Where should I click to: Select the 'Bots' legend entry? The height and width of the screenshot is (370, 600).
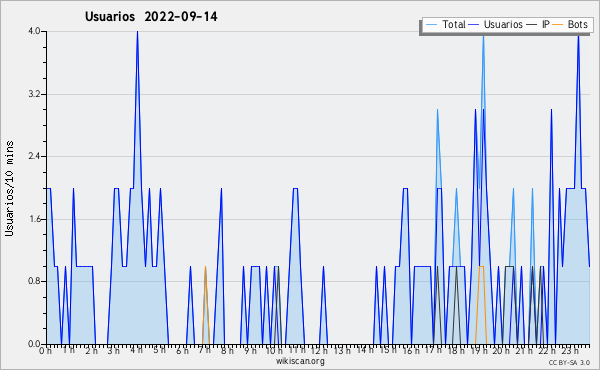coord(577,24)
